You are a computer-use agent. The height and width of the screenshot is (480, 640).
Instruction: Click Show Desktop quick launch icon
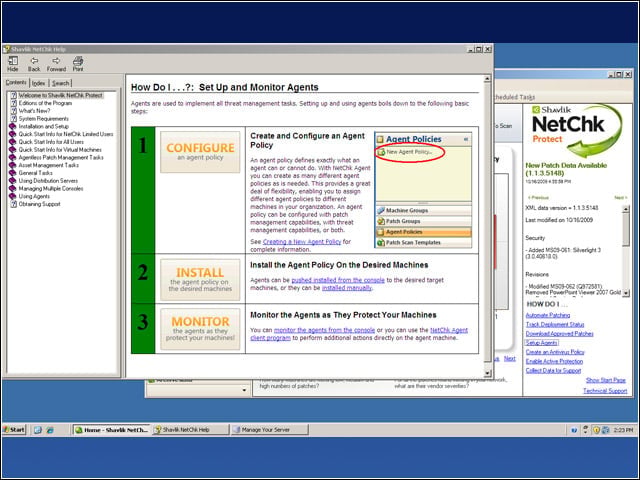pos(38,430)
